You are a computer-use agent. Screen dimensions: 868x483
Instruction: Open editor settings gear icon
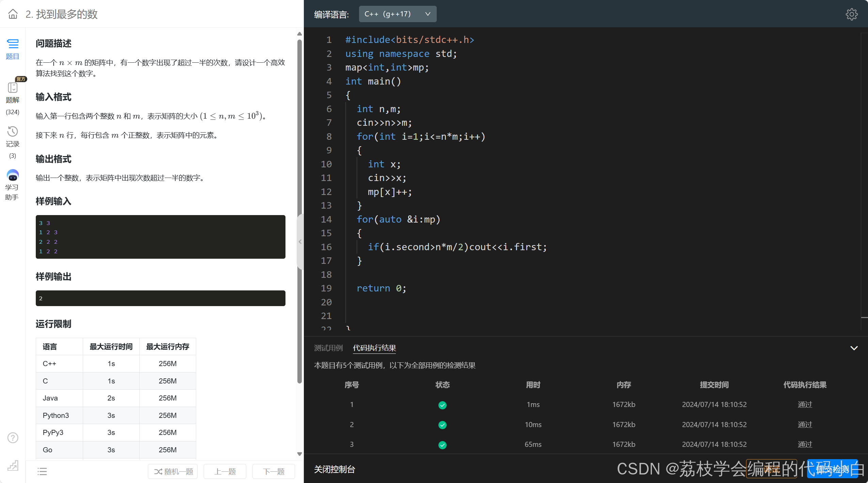pos(851,14)
